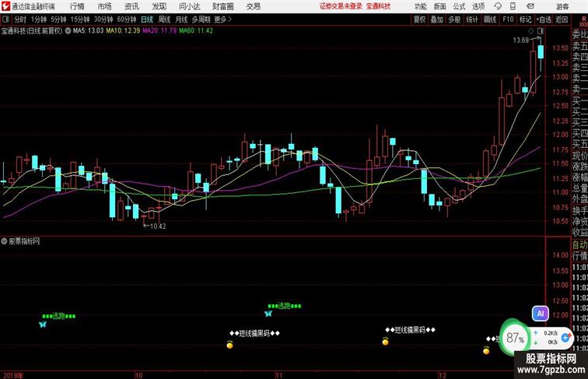Select the 周线 weekly period tab
This screenshot has height=379, width=588.
(x=164, y=19)
